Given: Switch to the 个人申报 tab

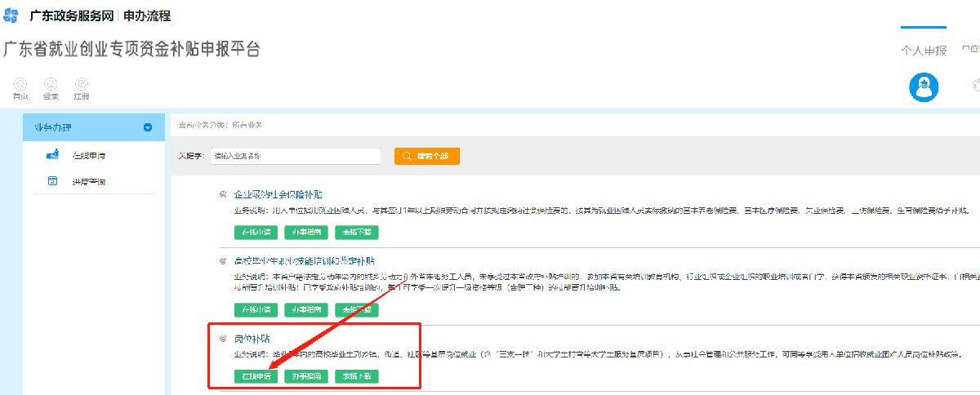Looking at the screenshot, I should tap(924, 51).
